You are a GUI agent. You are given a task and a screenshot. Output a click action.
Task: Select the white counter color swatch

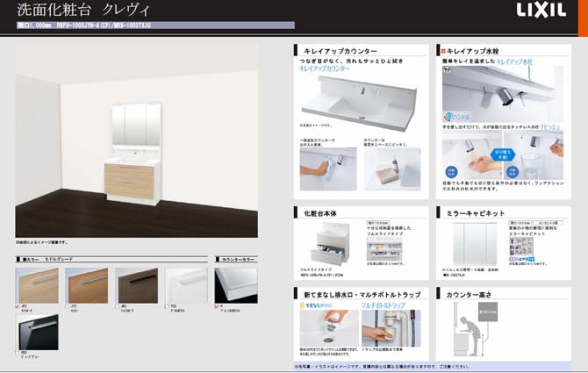(236, 285)
